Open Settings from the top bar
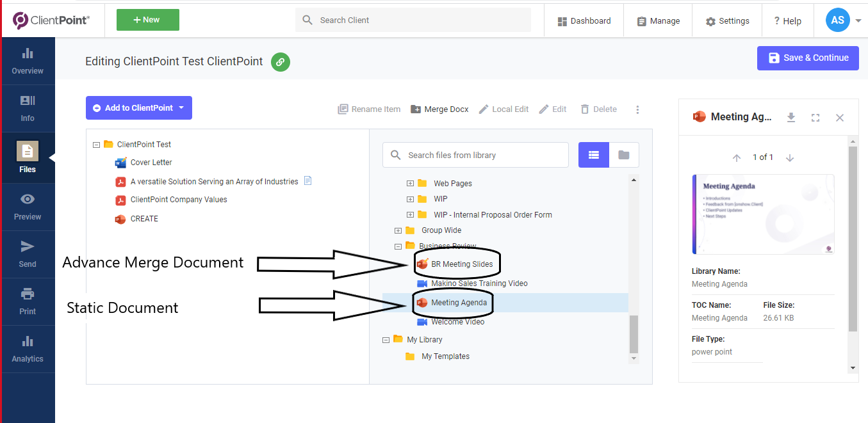 click(x=727, y=21)
